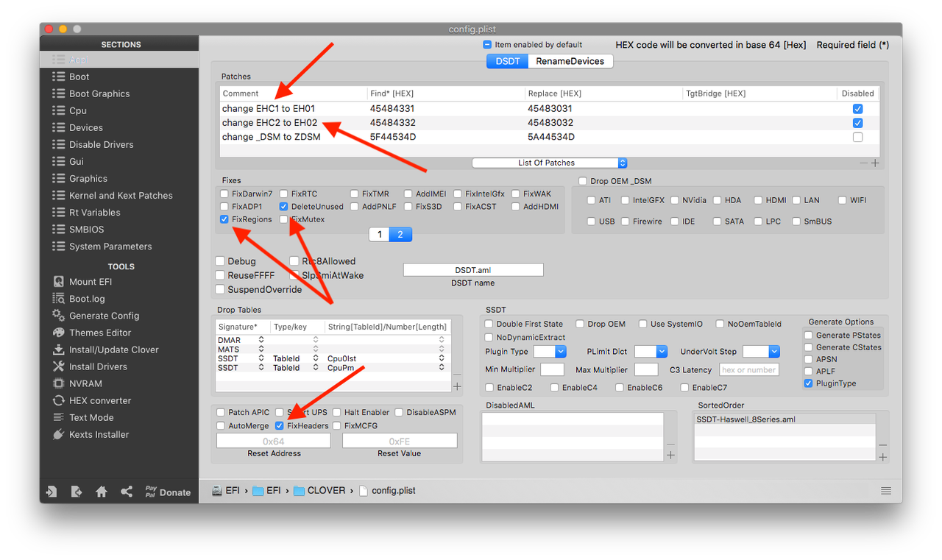Open the Themes Editor tool

[100, 332]
